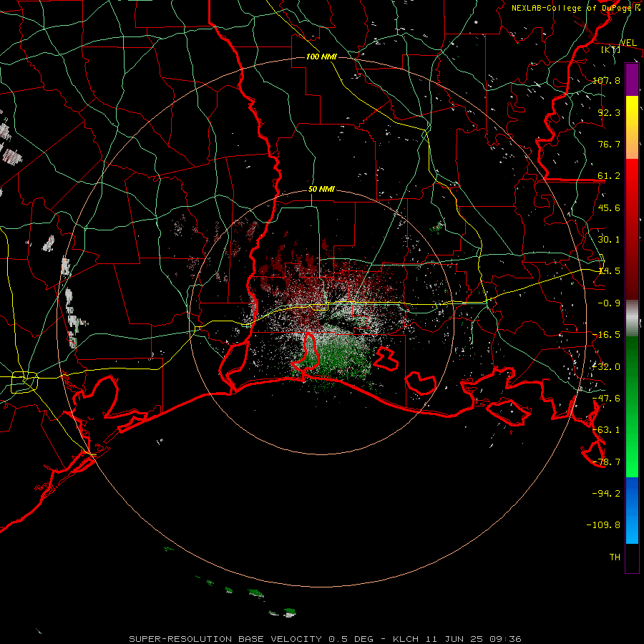
Task: Click the -109.8 scale value
Action: [603, 525]
